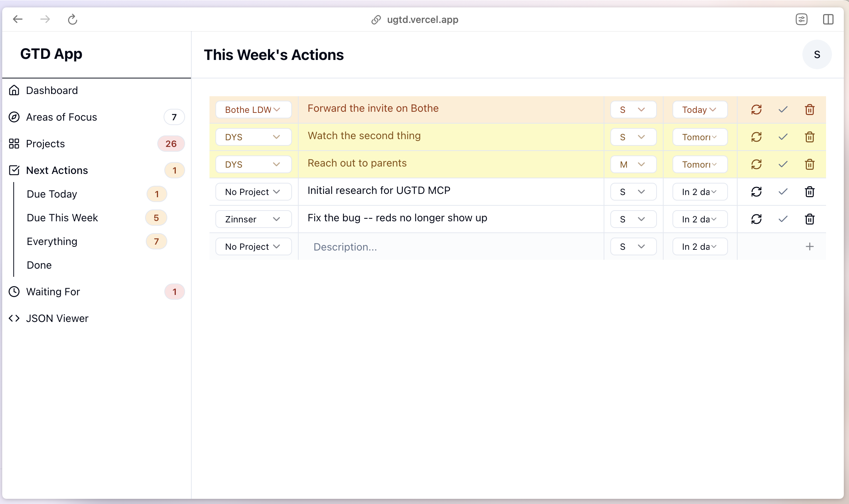Click trash icon on 'Fix the bug' row
The image size is (849, 504).
(809, 219)
